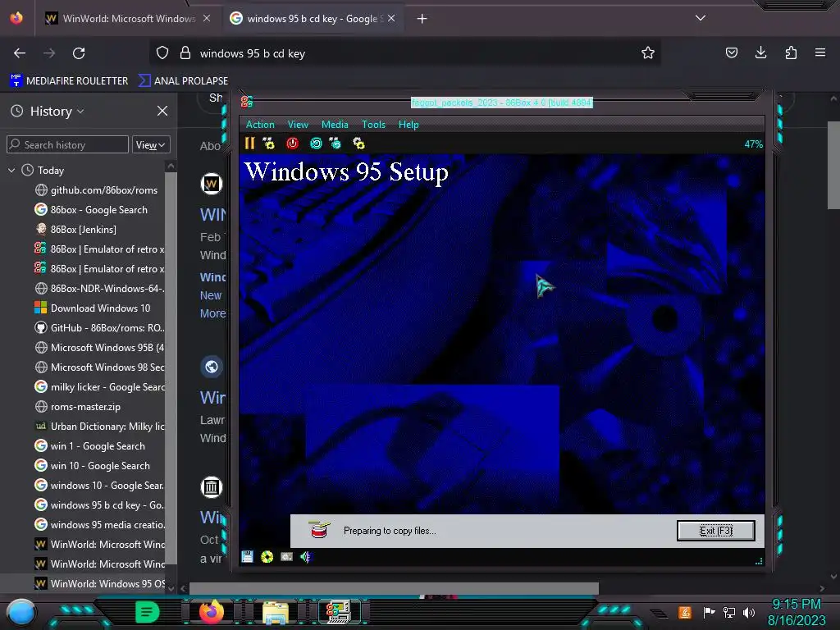Go back to previous page

click(20, 53)
